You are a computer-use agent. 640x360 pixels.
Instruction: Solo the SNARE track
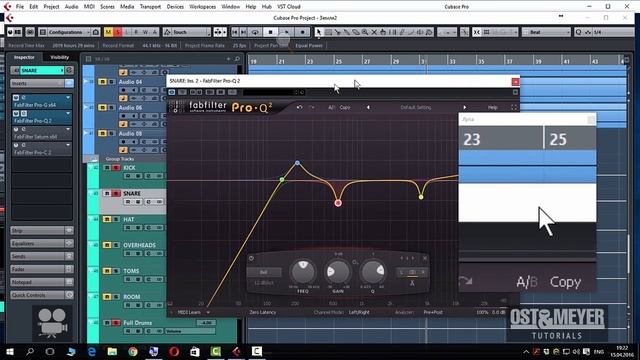point(116,193)
